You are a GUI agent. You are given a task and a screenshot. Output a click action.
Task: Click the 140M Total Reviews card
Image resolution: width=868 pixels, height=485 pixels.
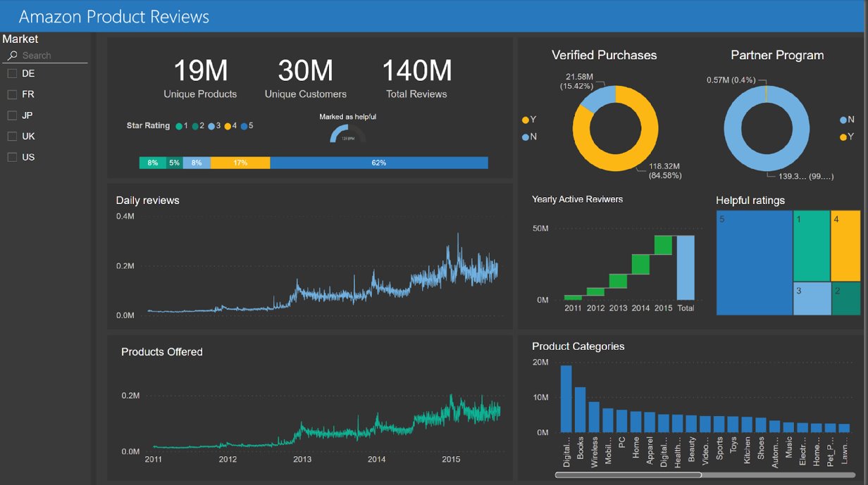(x=416, y=79)
